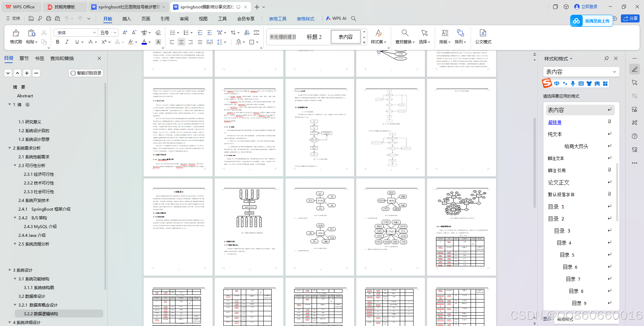Click the Save icon in quick access bar

(31, 18)
